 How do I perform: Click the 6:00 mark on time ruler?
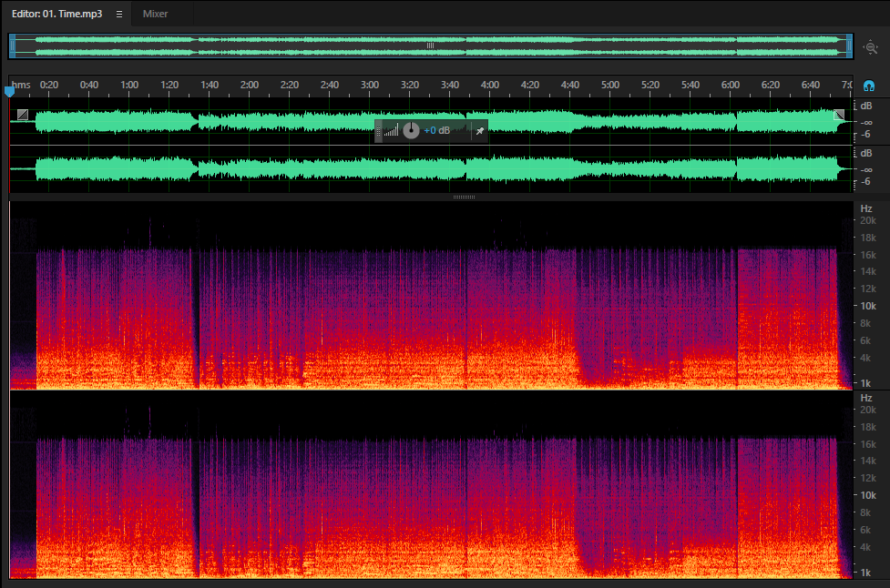pos(731,85)
